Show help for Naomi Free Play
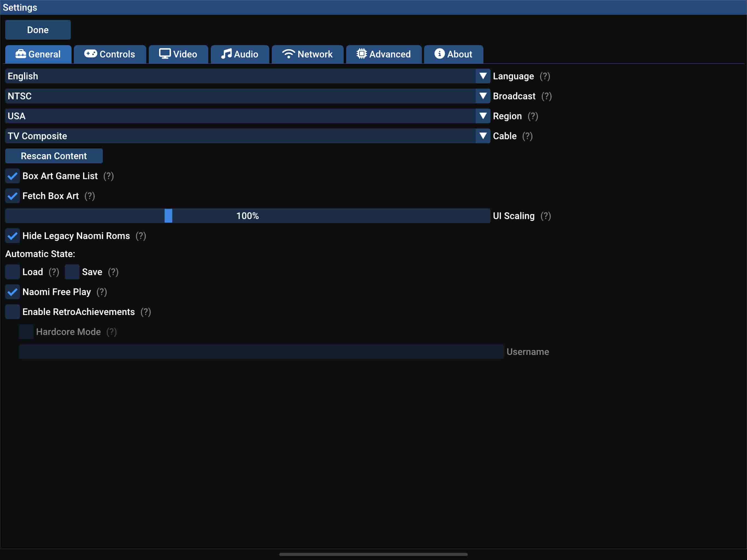The height and width of the screenshot is (560, 747). coord(102,292)
